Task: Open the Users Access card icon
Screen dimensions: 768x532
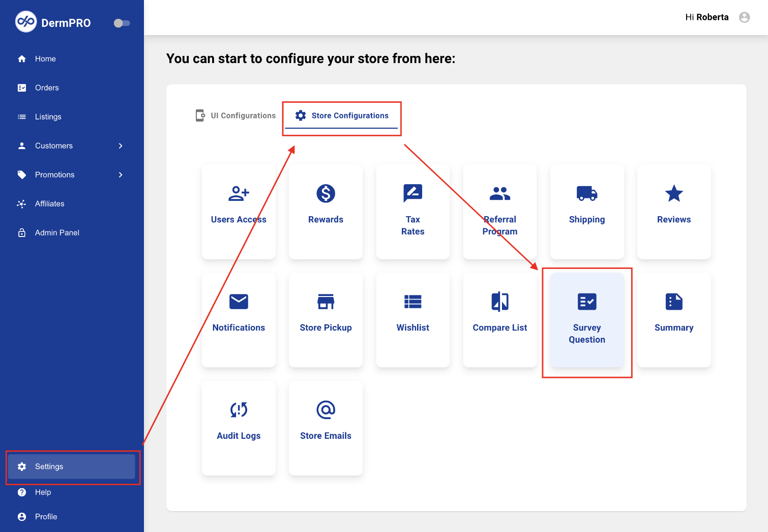Action: 239,193
